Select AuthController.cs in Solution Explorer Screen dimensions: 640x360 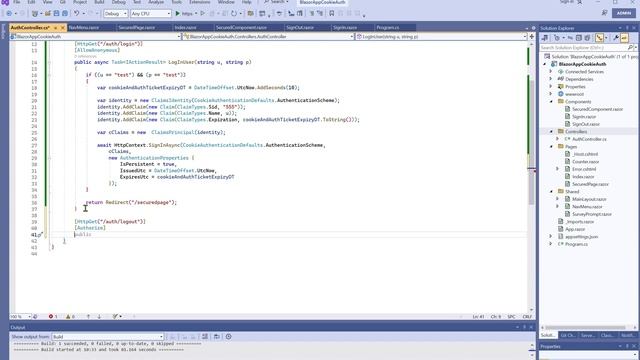click(x=589, y=139)
